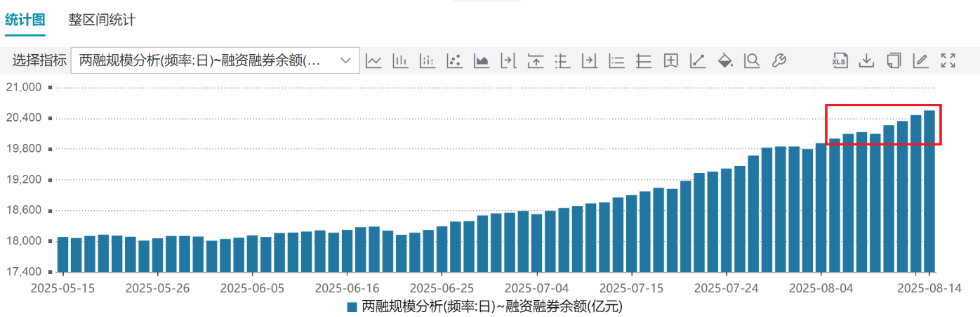Open the magnifier zoom tool

click(752, 61)
